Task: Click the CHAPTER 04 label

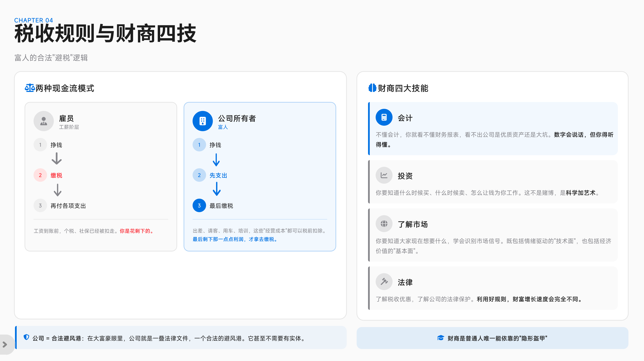Action: pos(34,20)
